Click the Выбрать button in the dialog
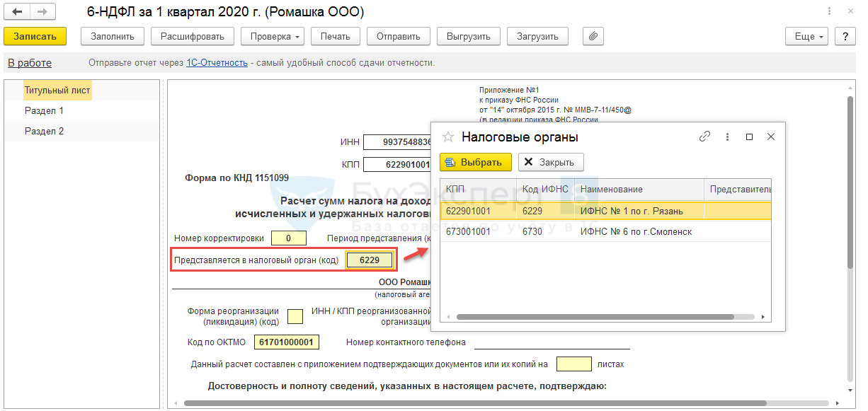The height and width of the screenshot is (411, 868). point(475,162)
